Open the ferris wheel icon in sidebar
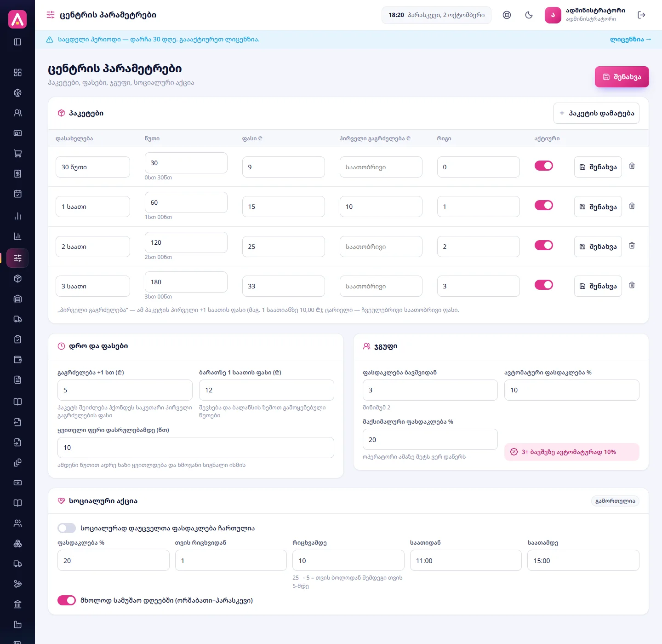This screenshot has width=662, height=644. point(17,92)
